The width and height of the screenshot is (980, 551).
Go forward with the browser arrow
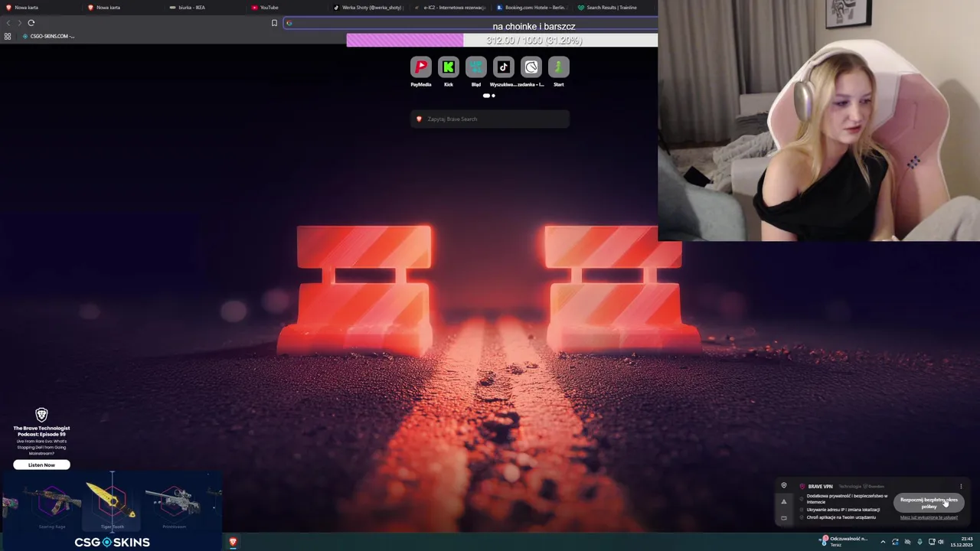[x=19, y=23]
